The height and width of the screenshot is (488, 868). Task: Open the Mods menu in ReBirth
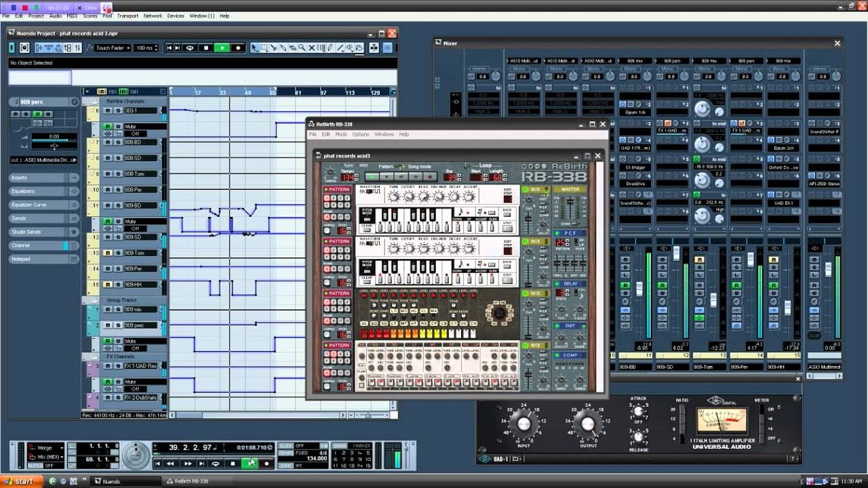click(341, 134)
